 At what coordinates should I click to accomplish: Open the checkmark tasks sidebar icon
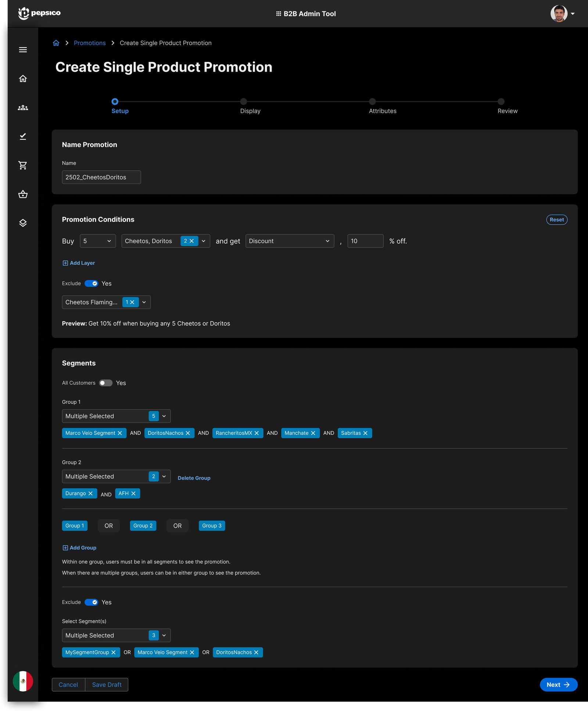23,136
